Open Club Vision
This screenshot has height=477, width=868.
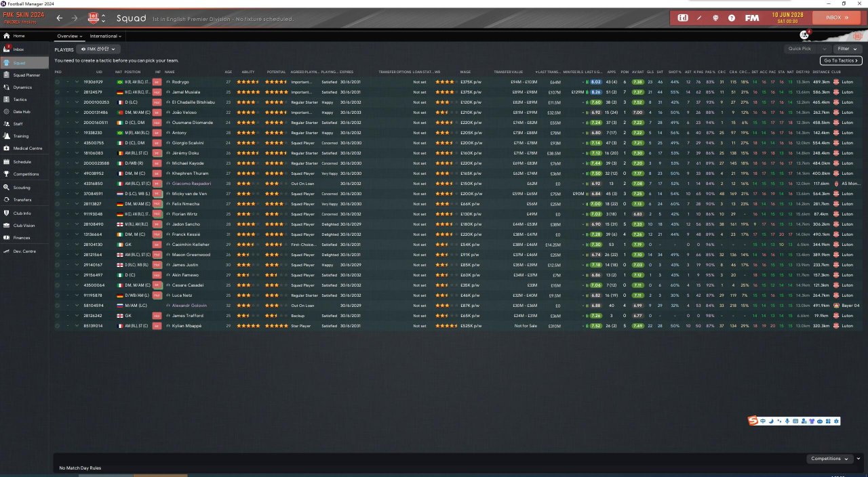(24, 226)
